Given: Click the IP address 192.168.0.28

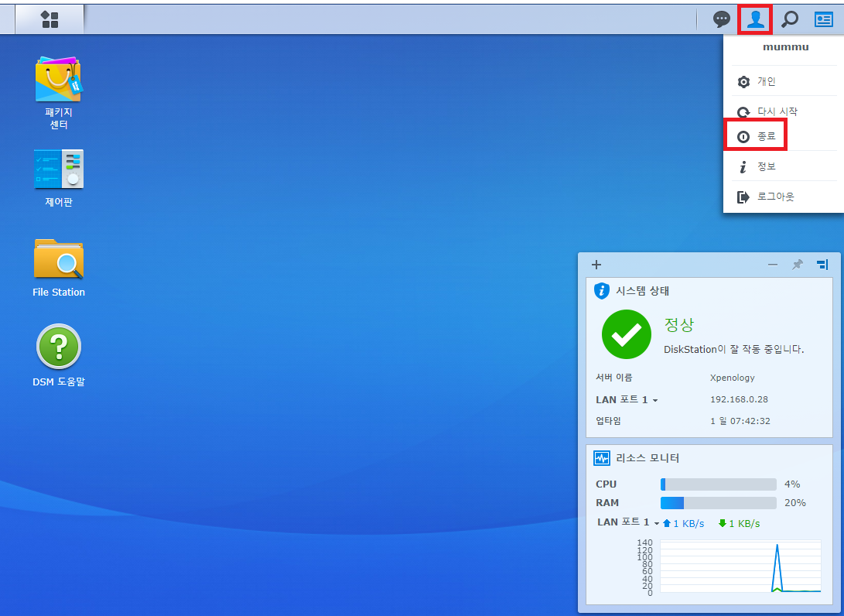Looking at the screenshot, I should coord(739,399).
